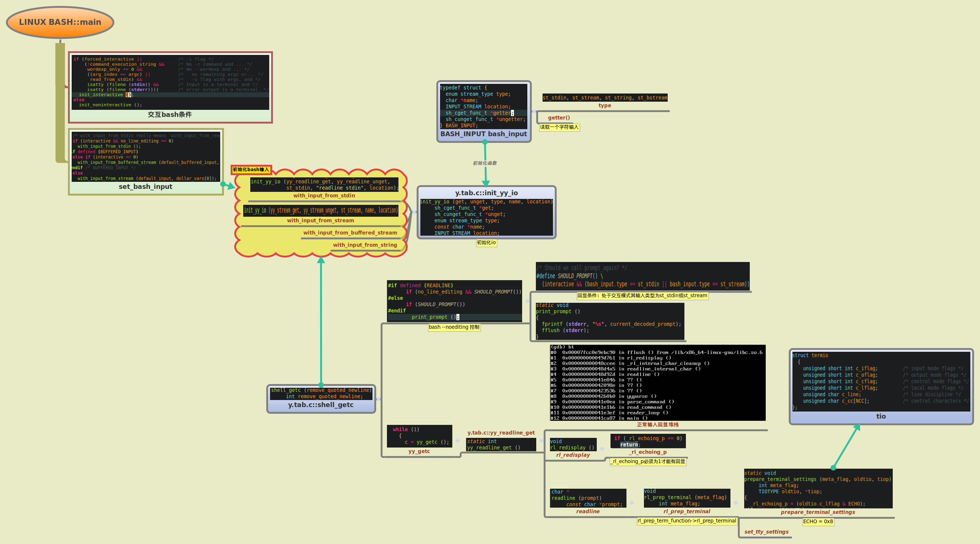Select the with_input_from_stdin label
980x544 pixels.
point(324,196)
